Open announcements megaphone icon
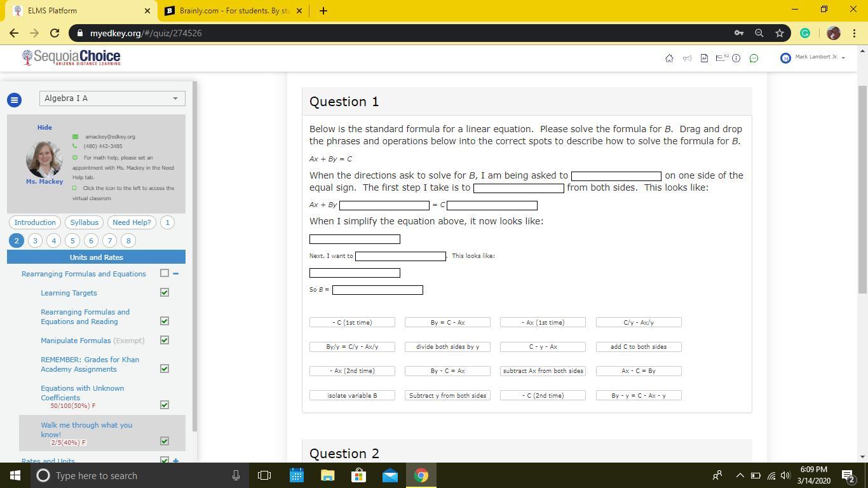The image size is (868, 488). click(x=687, y=58)
